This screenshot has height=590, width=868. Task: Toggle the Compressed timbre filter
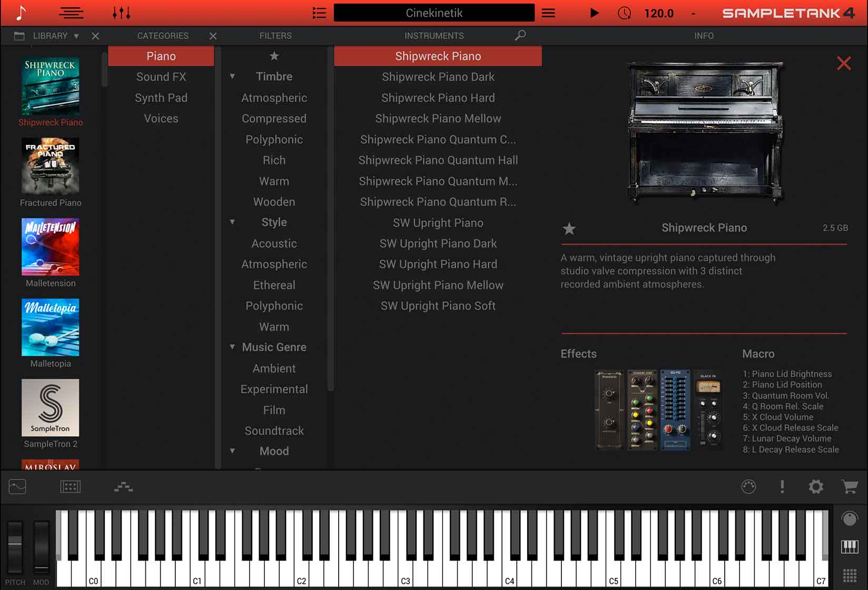click(x=274, y=119)
